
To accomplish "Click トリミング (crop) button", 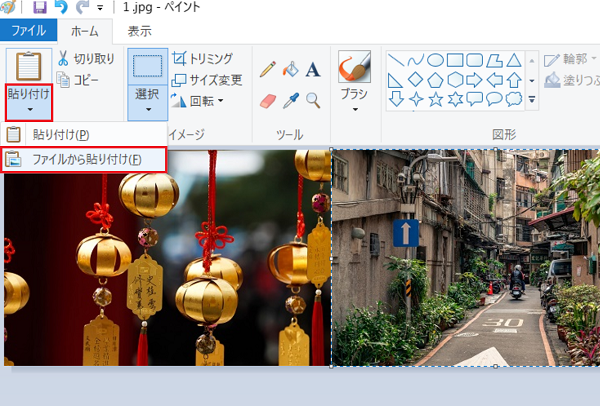I will 202,59.
